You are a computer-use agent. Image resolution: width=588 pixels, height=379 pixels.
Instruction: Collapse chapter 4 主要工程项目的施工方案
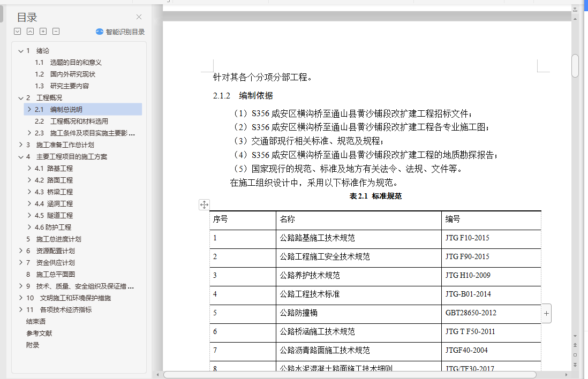tap(21, 157)
